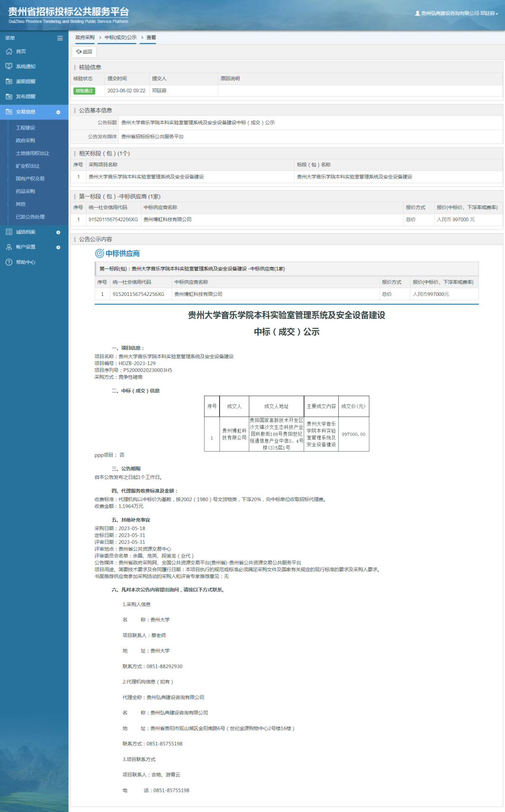This screenshot has width=505, height=812.
Task: Open 首页 in the sidebar
Action: pyautogui.click(x=21, y=51)
